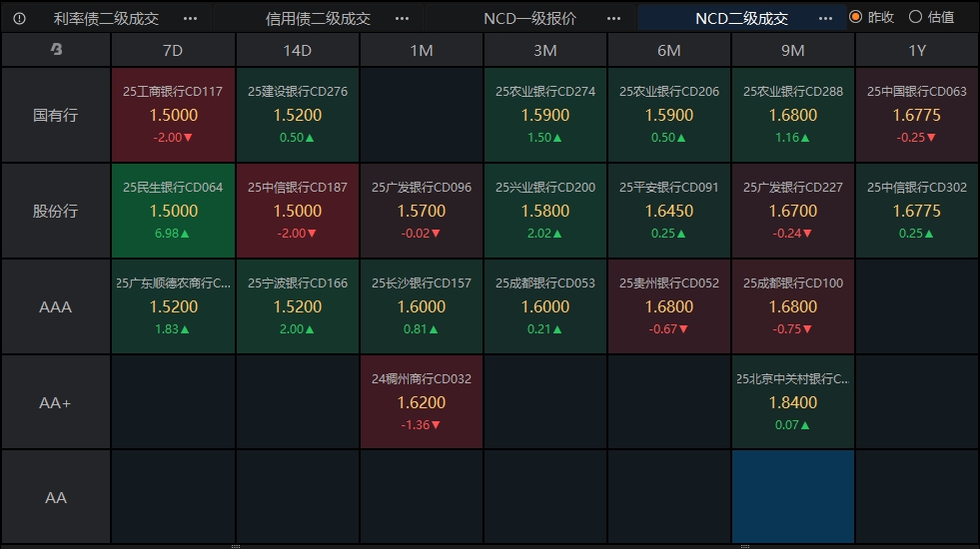Click the info icon at top left
The image size is (980, 549).
coord(19,19)
